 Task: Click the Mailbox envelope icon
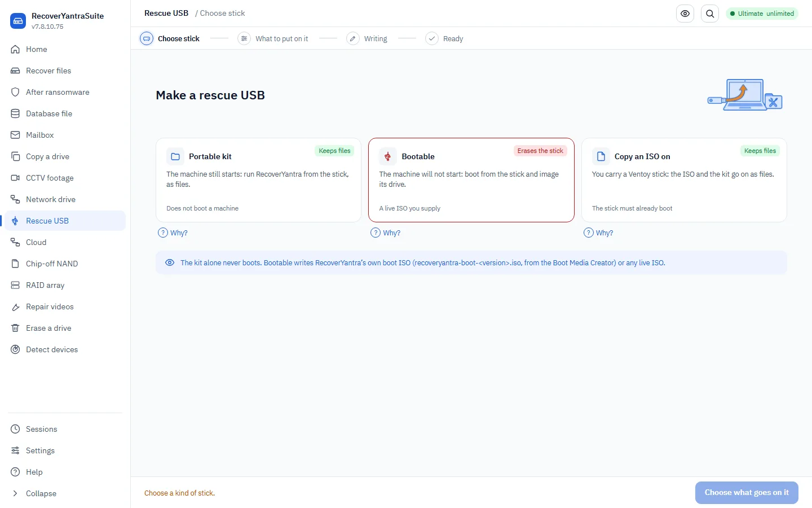[x=15, y=135]
